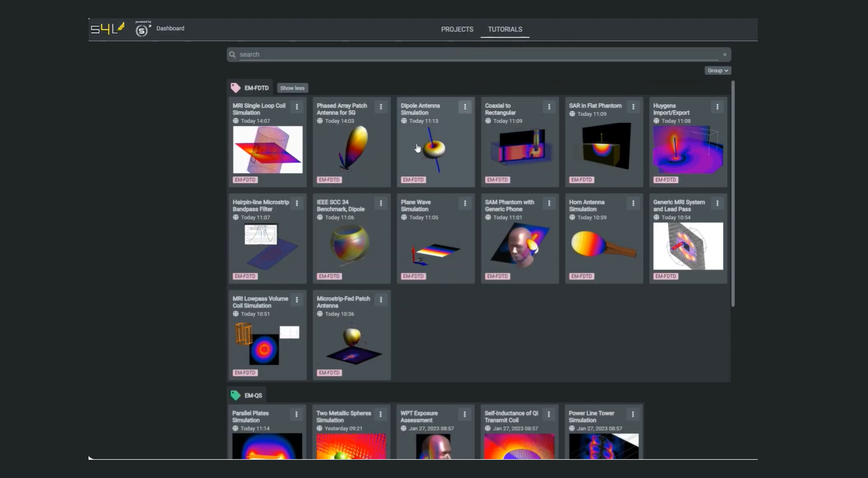Open options menu for Self-Inductance of Qi Transmit Coil

(x=549, y=414)
